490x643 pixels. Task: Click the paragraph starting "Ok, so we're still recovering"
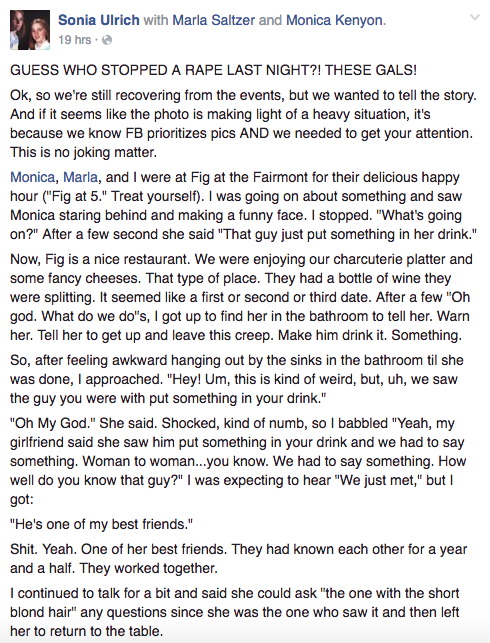pyautogui.click(x=244, y=124)
